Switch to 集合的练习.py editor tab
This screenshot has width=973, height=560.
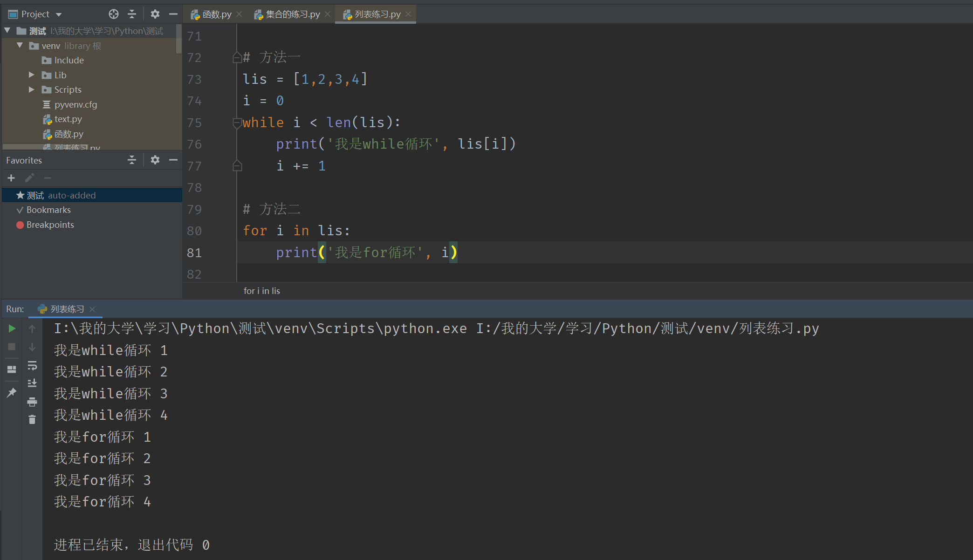pos(292,14)
